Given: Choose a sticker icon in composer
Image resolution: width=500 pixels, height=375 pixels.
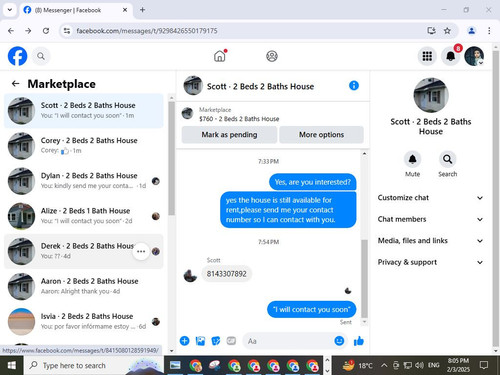Looking at the screenshot, I should tap(216, 341).
